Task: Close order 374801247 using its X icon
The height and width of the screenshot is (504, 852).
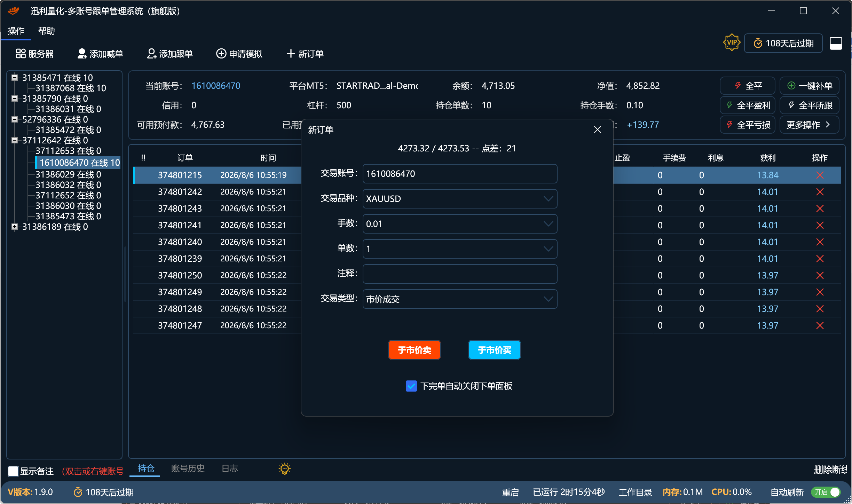Action: [x=820, y=325]
